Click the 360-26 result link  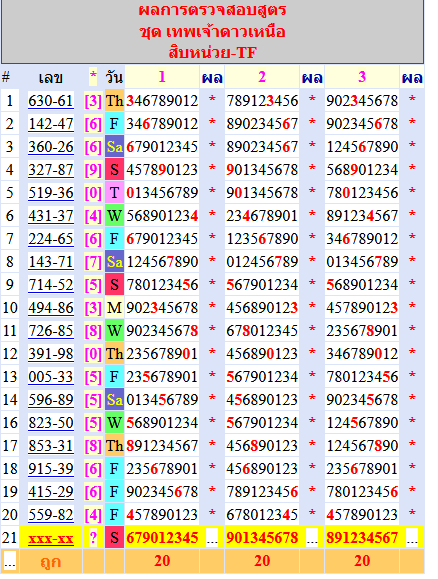[51, 147]
